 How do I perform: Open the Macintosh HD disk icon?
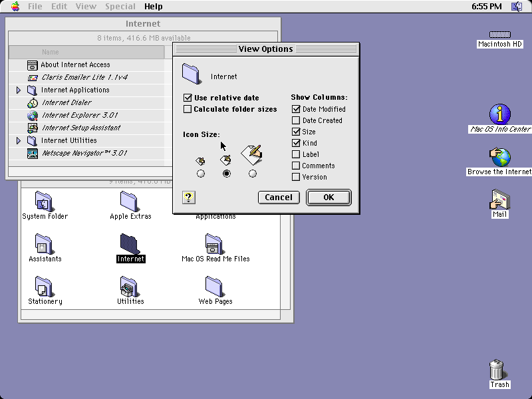coord(500,35)
